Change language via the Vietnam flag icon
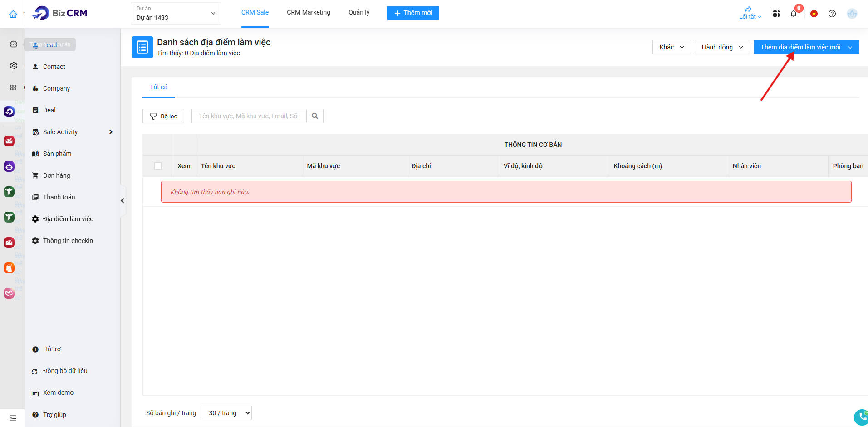Screen dimensions: 868x427 [x=814, y=14]
